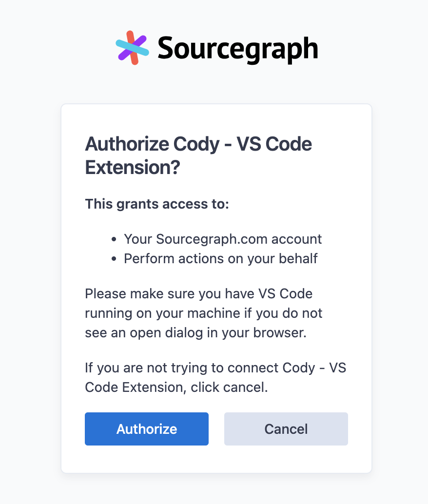428x504 pixels.
Task: Select the "Your Sourcegraph.com account" list item
Action: click(223, 239)
